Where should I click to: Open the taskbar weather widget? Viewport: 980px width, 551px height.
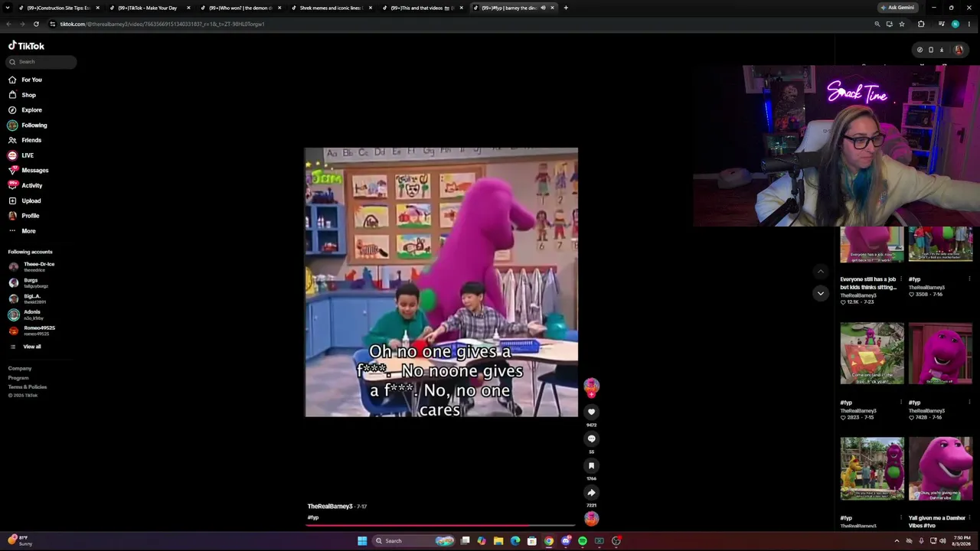tap(20, 540)
